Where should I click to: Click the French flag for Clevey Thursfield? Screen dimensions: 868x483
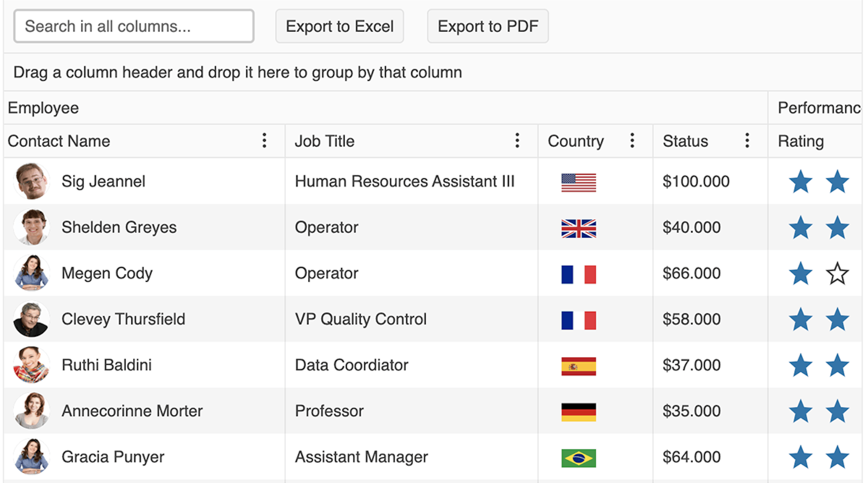coord(579,320)
